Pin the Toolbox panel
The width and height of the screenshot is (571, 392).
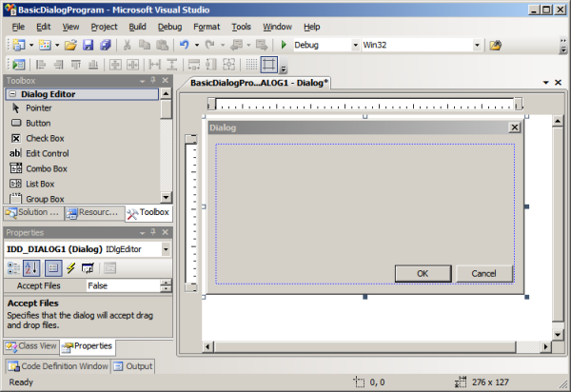coord(153,80)
